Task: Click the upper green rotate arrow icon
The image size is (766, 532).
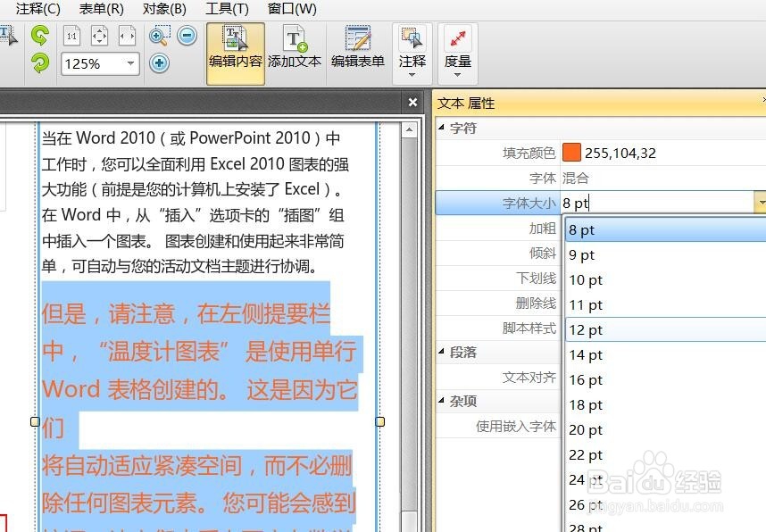Action: pyautogui.click(x=39, y=35)
